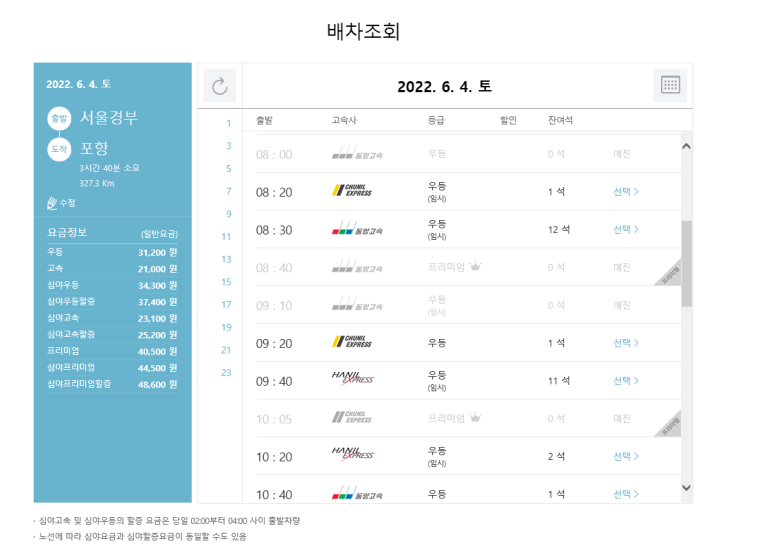Click the scrollbar up arrow
Screen dimensions: 773x548
pyautogui.click(x=686, y=146)
